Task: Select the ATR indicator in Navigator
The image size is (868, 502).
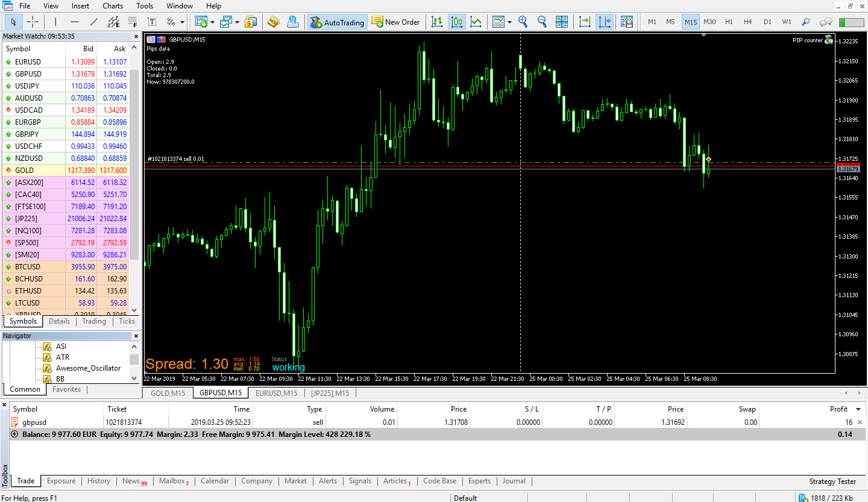Action: coord(63,357)
